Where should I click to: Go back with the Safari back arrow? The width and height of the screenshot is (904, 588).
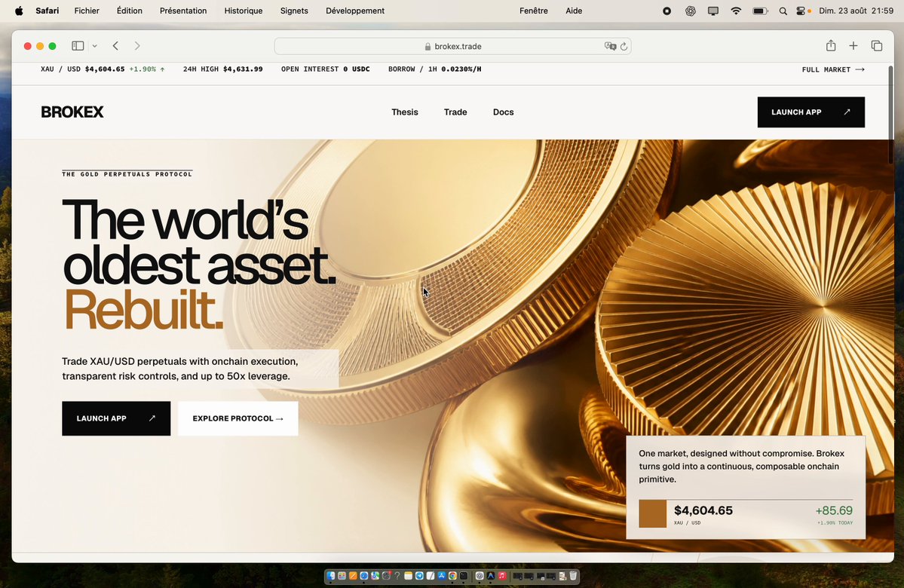point(116,46)
